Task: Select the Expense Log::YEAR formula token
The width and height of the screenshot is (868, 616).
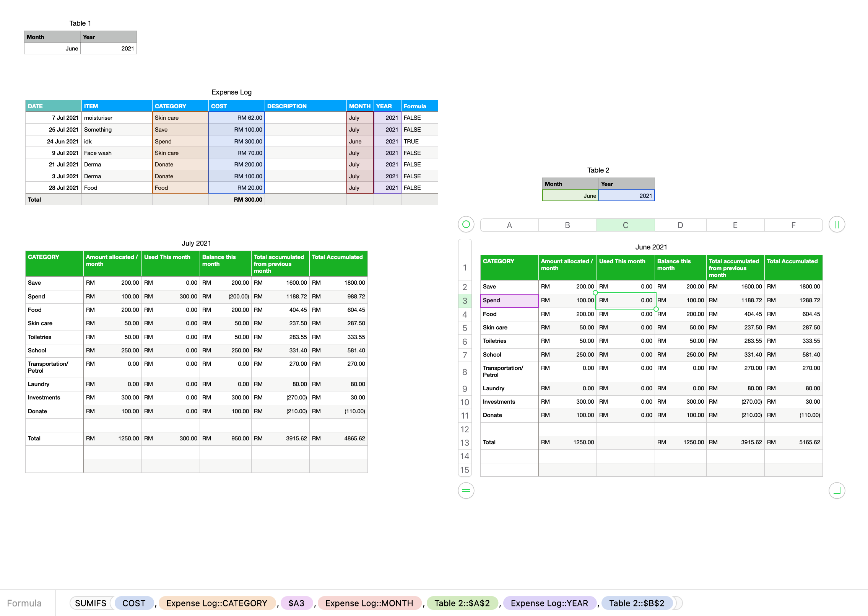Action: (x=549, y=603)
